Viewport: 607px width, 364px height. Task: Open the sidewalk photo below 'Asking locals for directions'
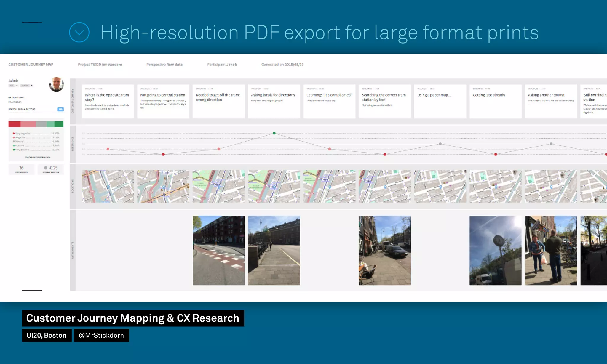(274, 251)
